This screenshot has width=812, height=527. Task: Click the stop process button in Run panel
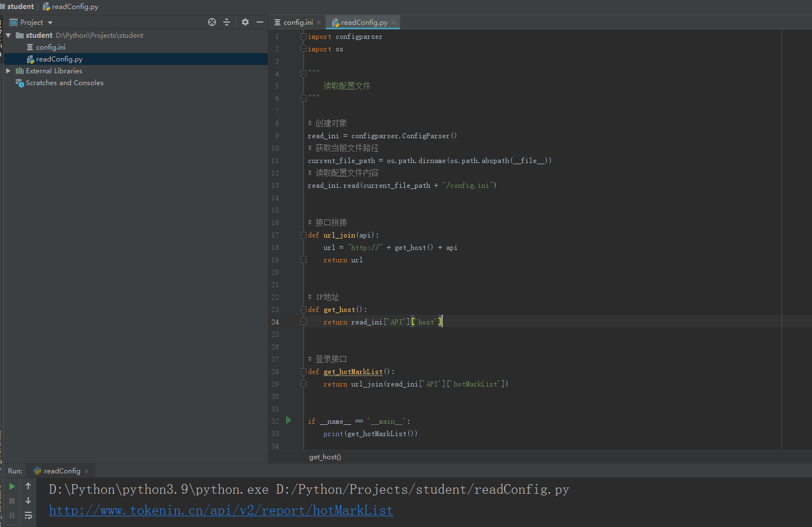pyautogui.click(x=12, y=501)
